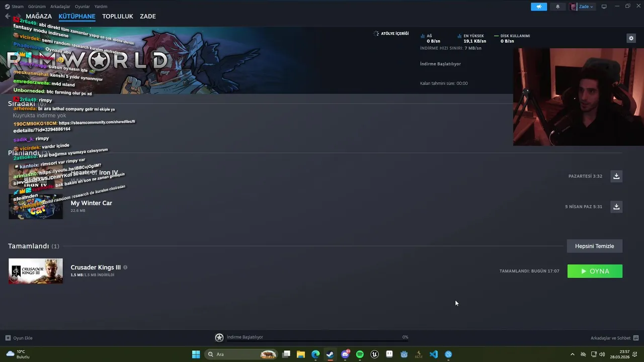Select the Crusader Kings III title
This screenshot has width=644, height=362.
96,267
